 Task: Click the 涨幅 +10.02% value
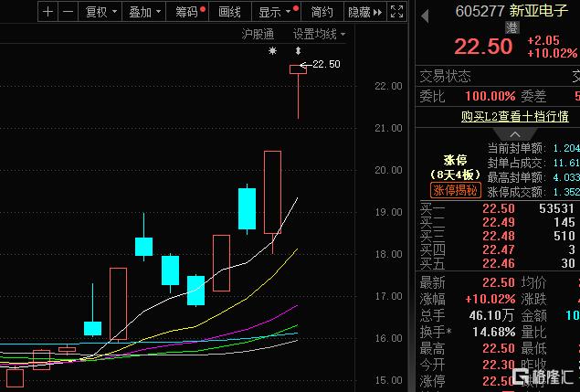(x=490, y=299)
